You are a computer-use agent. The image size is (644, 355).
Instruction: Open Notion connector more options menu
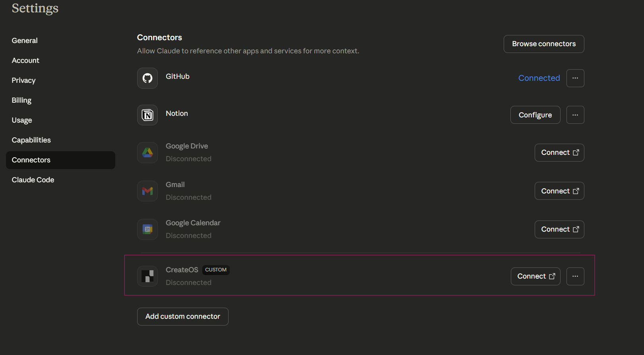pyautogui.click(x=575, y=115)
